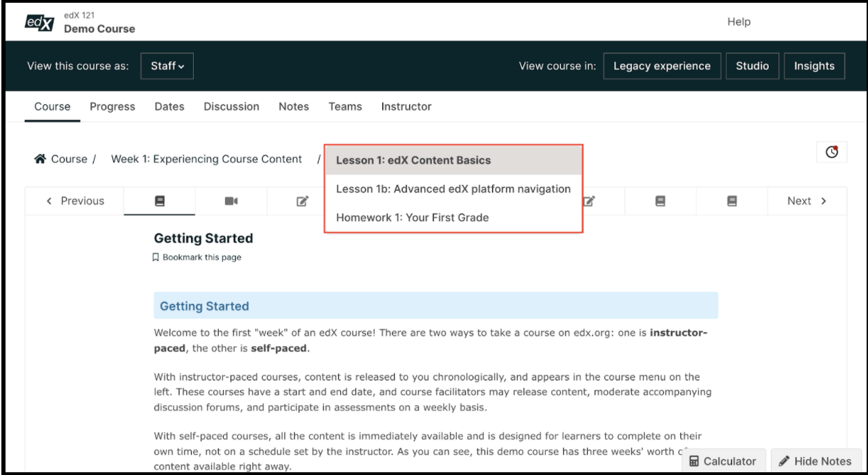Switch to the Teams tab
The height and width of the screenshot is (475, 868).
[x=345, y=106]
